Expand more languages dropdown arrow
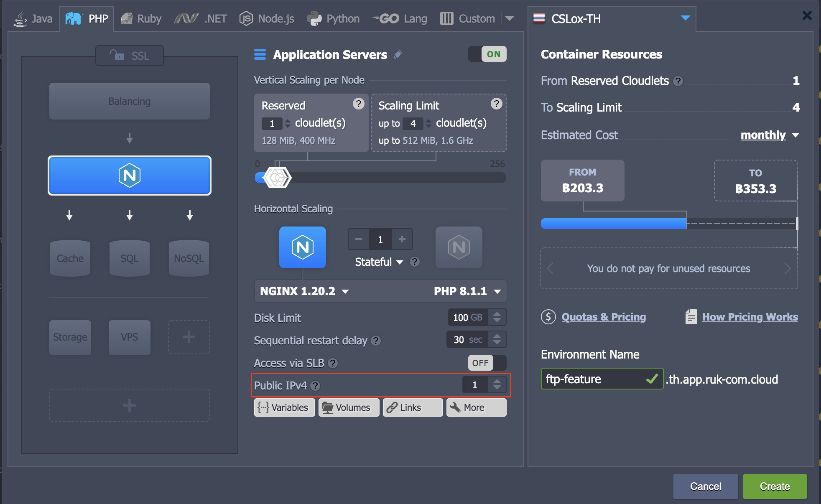Image resolution: width=821 pixels, height=504 pixels. point(509,18)
